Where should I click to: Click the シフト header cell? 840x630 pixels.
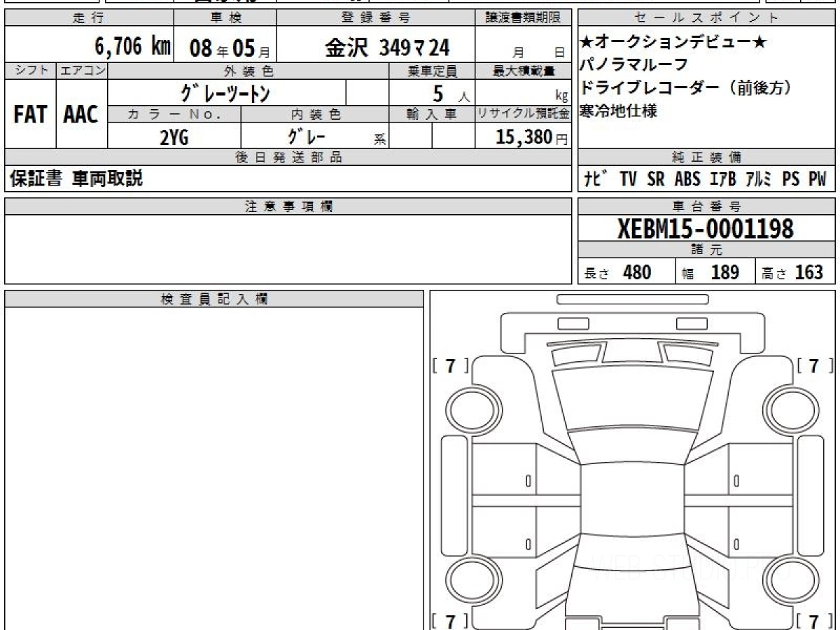tap(30, 71)
